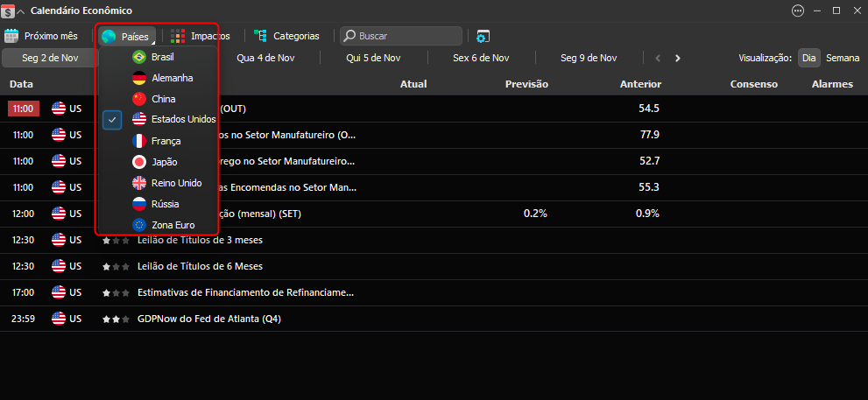
Task: Go to next dates with right arrow
Action: (678, 58)
